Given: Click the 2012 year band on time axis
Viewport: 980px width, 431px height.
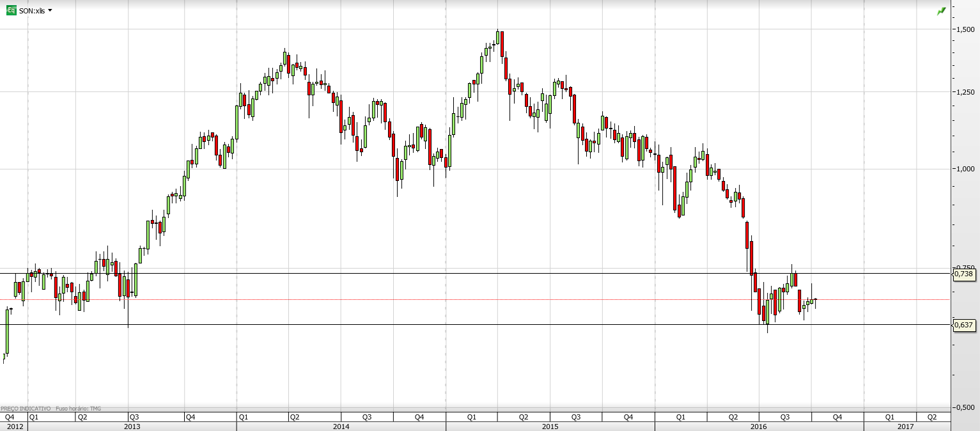Looking at the screenshot, I should (13, 426).
